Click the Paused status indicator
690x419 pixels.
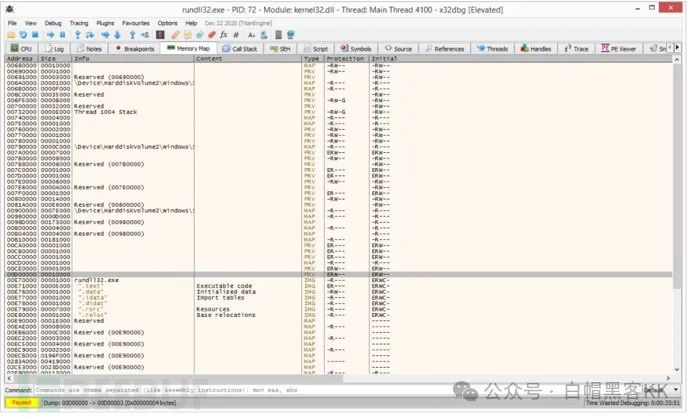pos(21,403)
